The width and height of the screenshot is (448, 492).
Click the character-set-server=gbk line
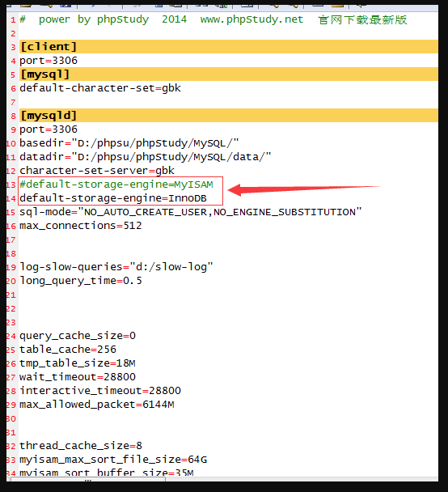point(97,171)
